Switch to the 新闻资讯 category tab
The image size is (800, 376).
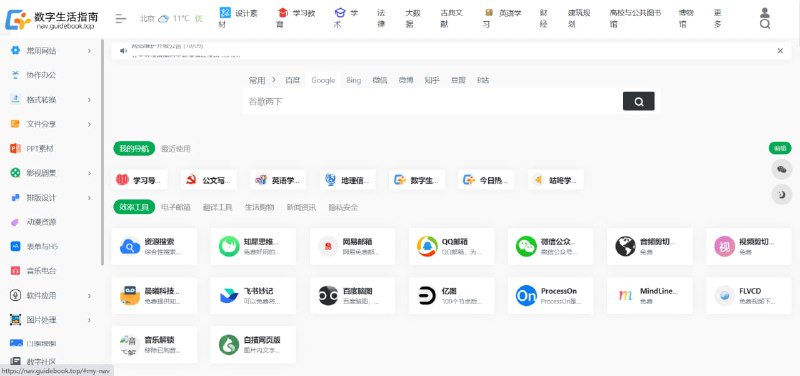[x=301, y=207]
